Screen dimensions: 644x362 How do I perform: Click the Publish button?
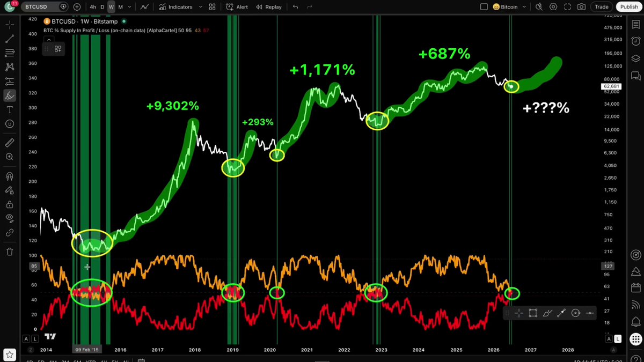click(628, 7)
